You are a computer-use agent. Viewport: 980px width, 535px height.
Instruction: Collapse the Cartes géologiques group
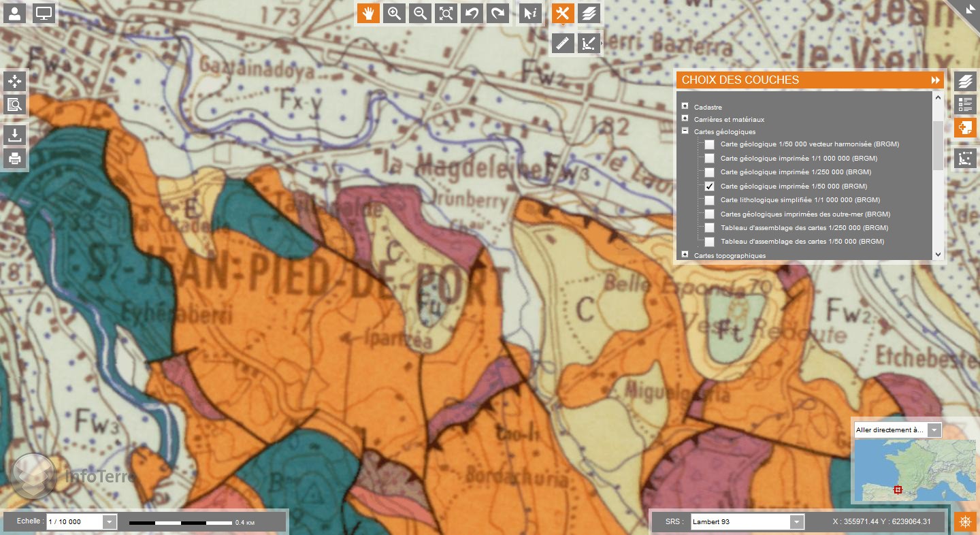[685, 131]
